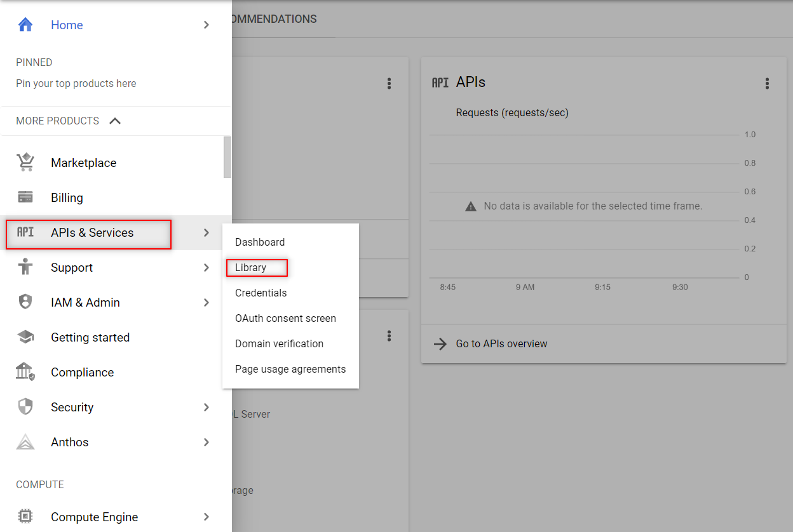Select Domain verification submenu item

(290, 343)
